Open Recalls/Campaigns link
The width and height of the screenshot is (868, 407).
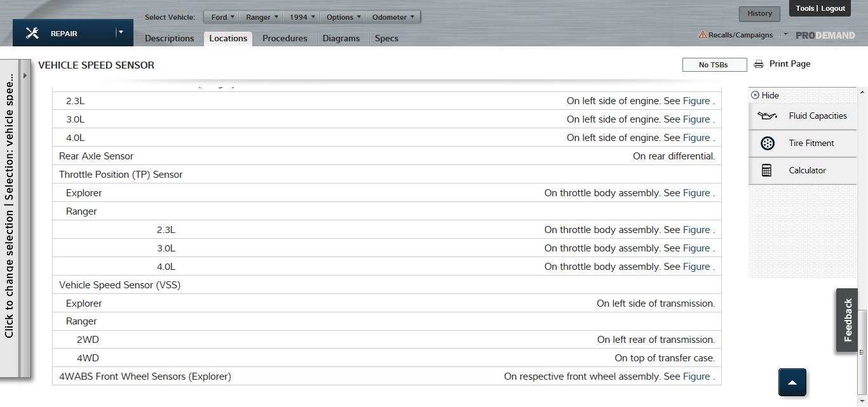740,35
